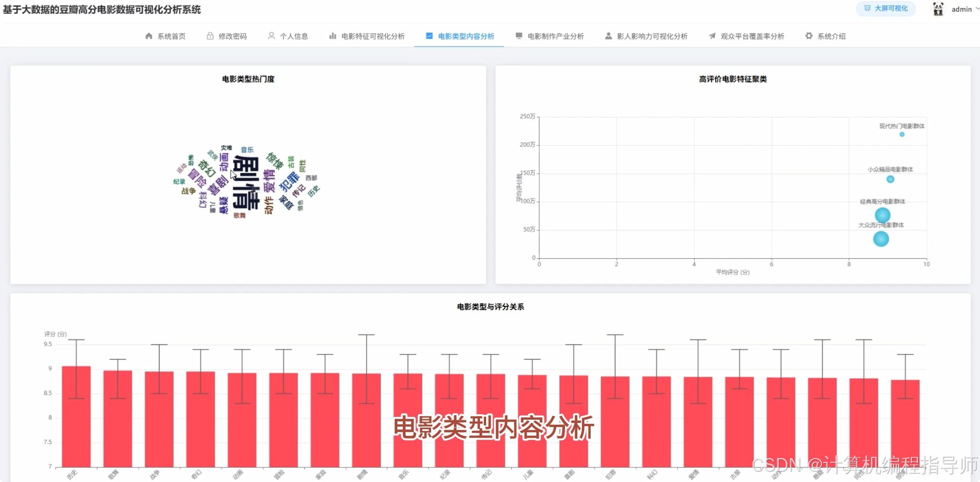
Task: Click the 冒险 bar in rating chart
Action: pos(283,420)
